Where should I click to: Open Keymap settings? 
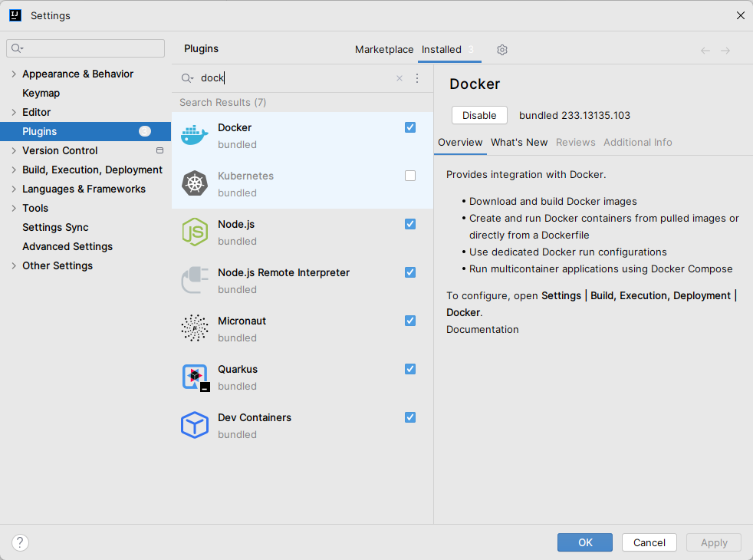41,93
